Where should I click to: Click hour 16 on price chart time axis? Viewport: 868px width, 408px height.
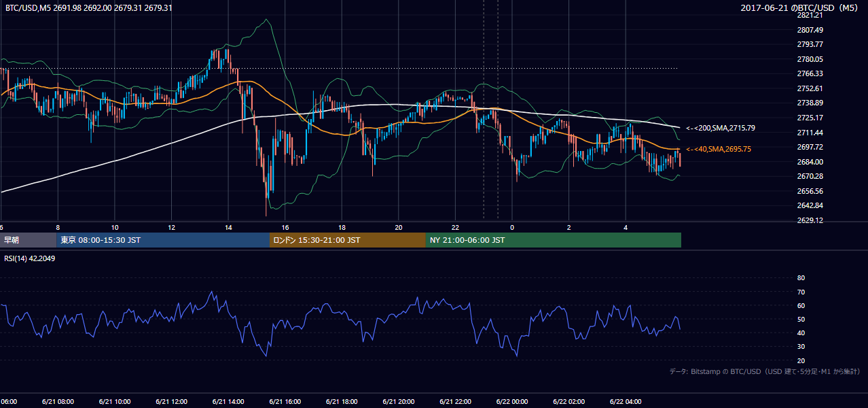(285, 227)
